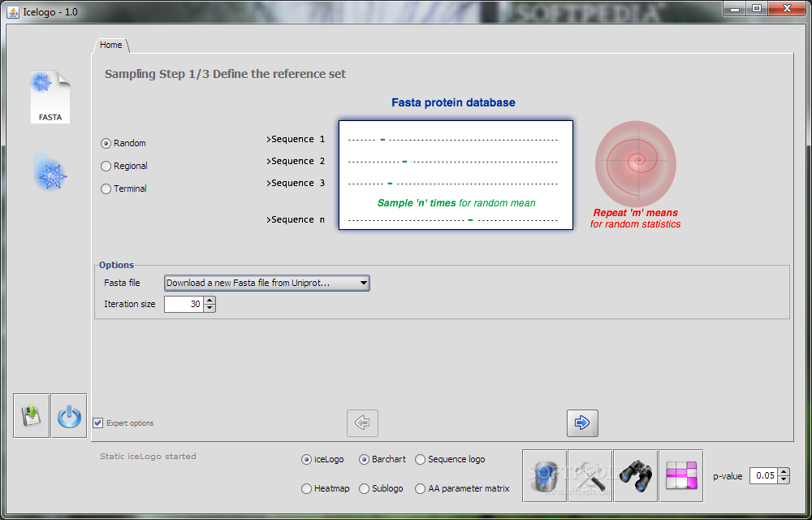Screen dimensions: 812x520
Task: Open the paint bucket color options
Action: coord(545,476)
